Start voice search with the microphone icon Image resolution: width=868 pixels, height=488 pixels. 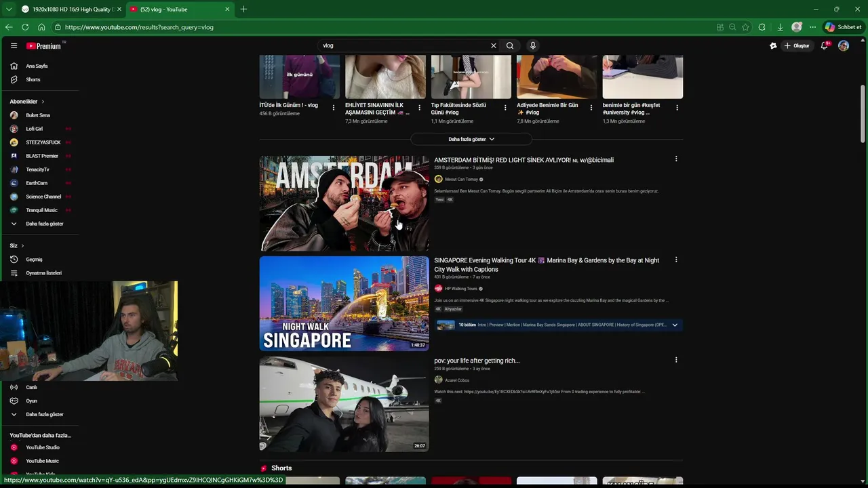pyautogui.click(x=533, y=45)
